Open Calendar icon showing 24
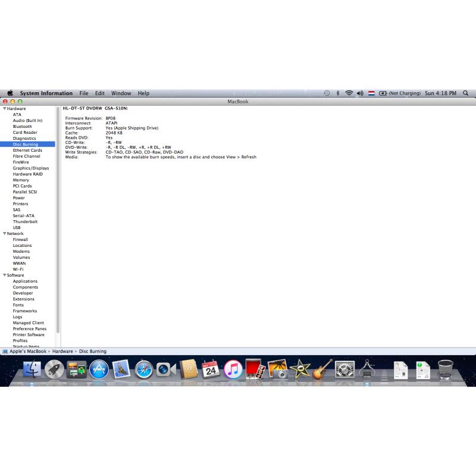This screenshot has width=476, height=476. pyautogui.click(x=211, y=369)
